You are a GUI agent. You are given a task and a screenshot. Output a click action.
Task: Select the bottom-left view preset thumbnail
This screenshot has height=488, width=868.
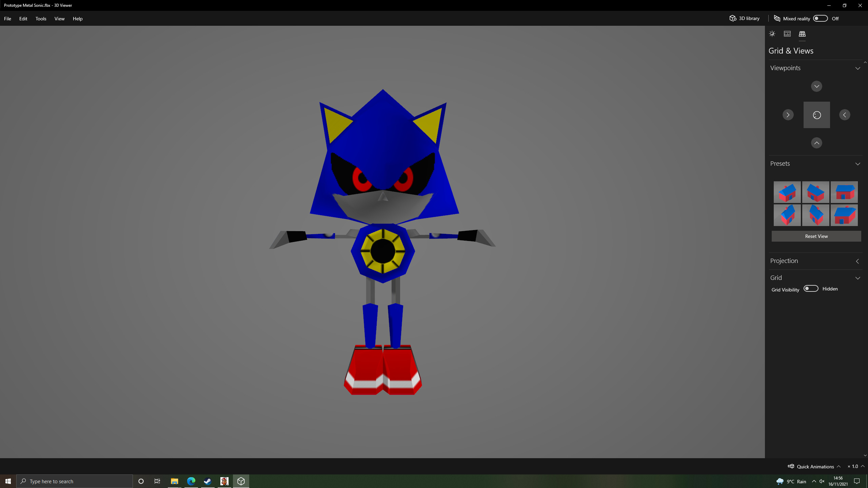point(787,215)
